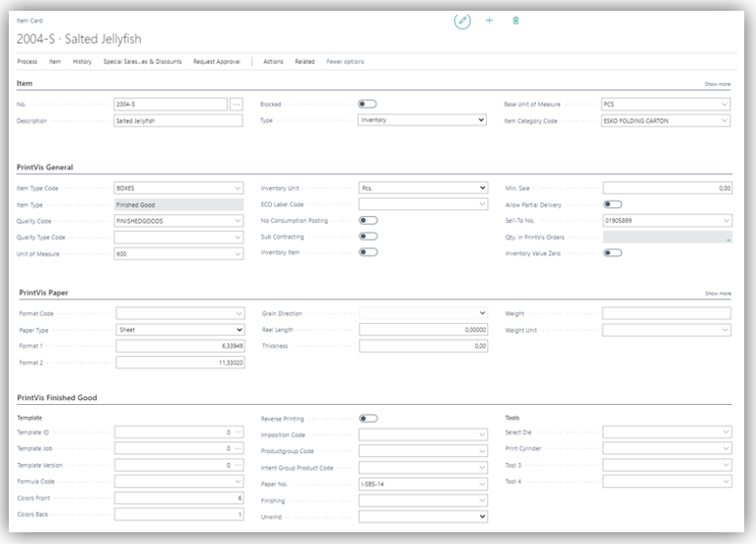Click ellipsis button beside No. field
Image resolution: width=756 pixels, height=544 pixels.
tap(236, 104)
